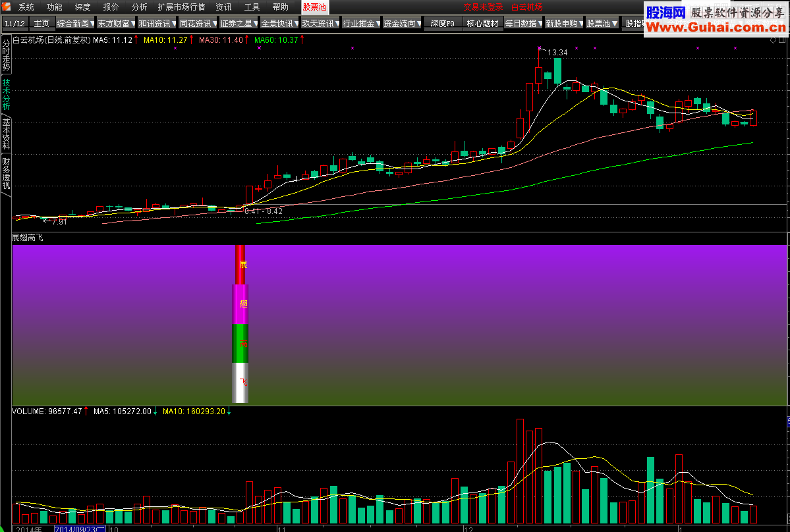Click the 交易未登录 login status
790x532 pixels.
tap(483, 7)
